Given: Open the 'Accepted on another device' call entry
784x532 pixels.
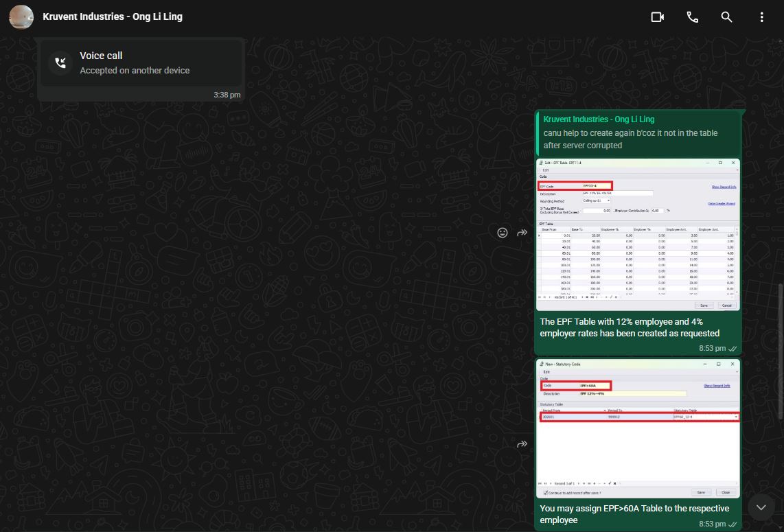Looking at the screenshot, I should pyautogui.click(x=141, y=62).
